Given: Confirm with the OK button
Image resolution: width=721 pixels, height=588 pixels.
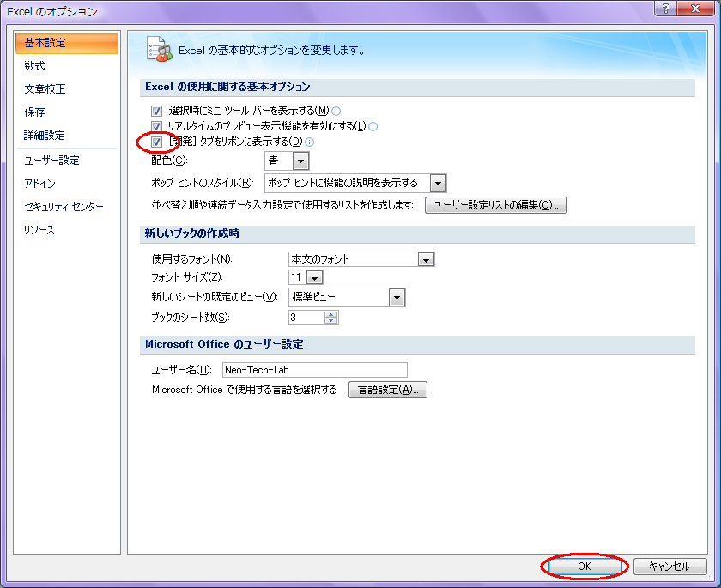Looking at the screenshot, I should coord(584,567).
